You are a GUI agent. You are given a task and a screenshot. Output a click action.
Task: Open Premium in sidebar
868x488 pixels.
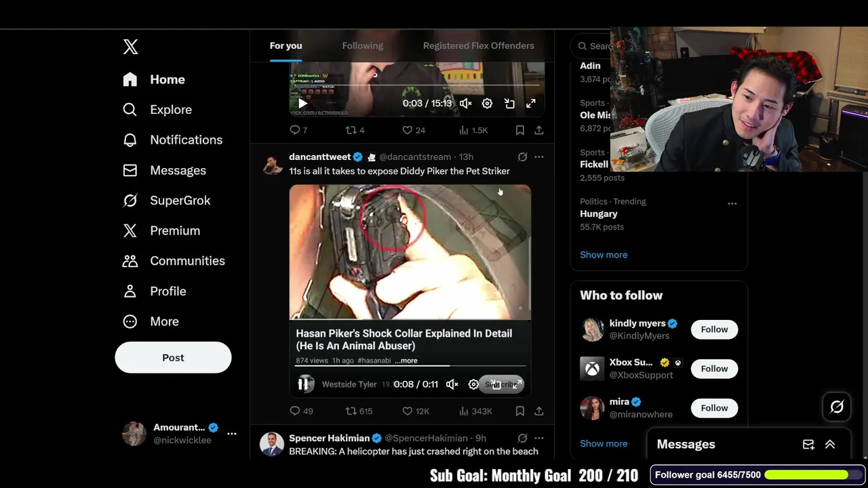tap(161, 230)
